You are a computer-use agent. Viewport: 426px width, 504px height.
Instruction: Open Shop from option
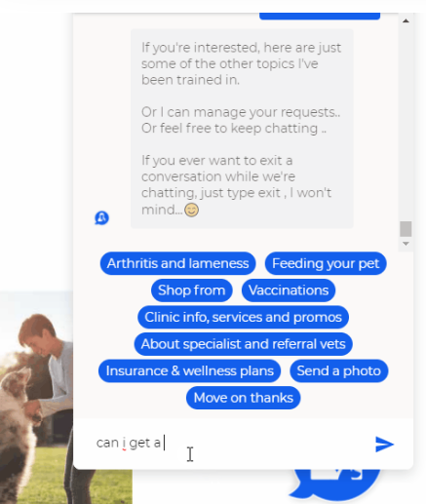click(x=192, y=291)
